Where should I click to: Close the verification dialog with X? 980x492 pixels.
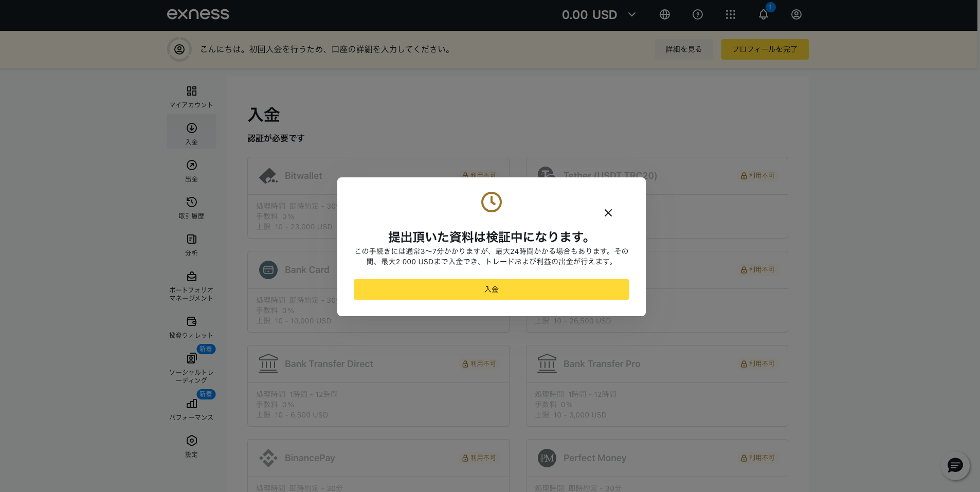tap(608, 213)
